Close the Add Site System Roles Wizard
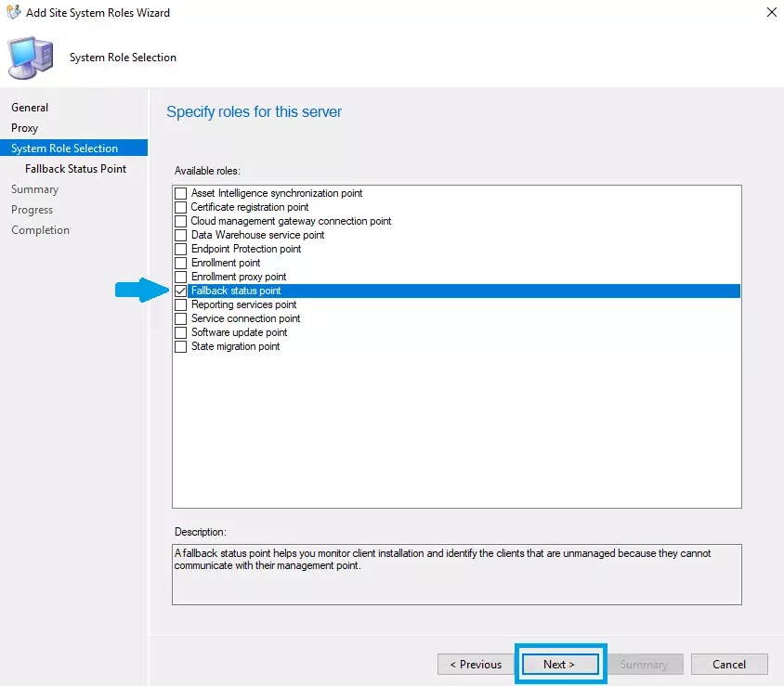 pos(772,12)
